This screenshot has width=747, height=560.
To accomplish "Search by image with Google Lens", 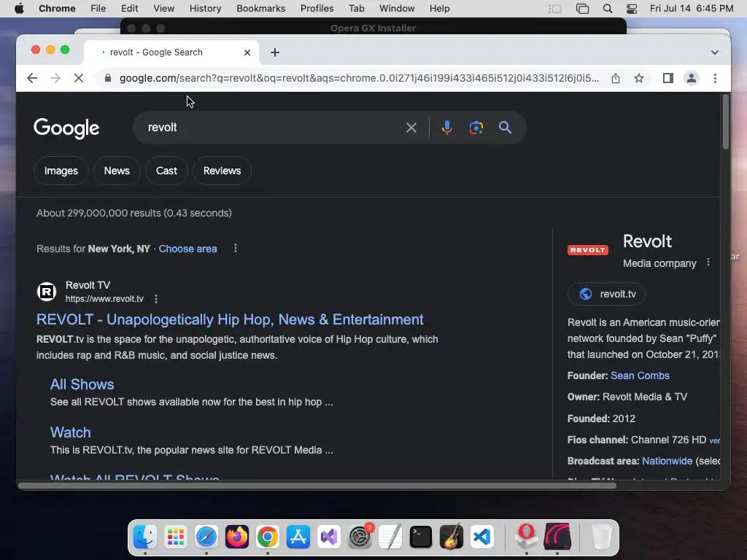I will click(x=476, y=128).
